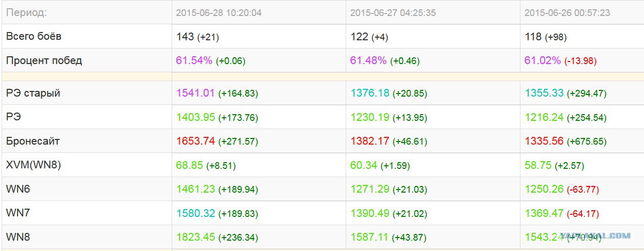This screenshot has width=644, height=251.
Task: Select the WN8 value 1823.45
Action: point(195,237)
